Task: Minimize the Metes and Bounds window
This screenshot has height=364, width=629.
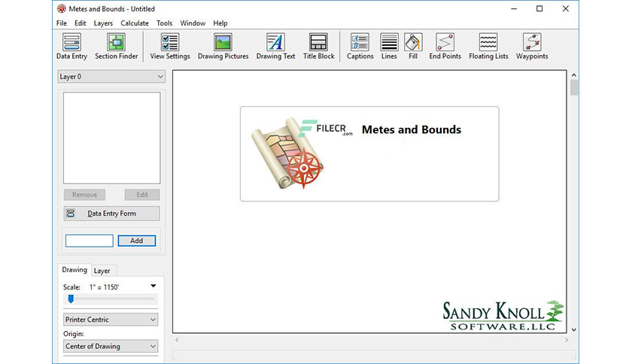Action: [514, 9]
